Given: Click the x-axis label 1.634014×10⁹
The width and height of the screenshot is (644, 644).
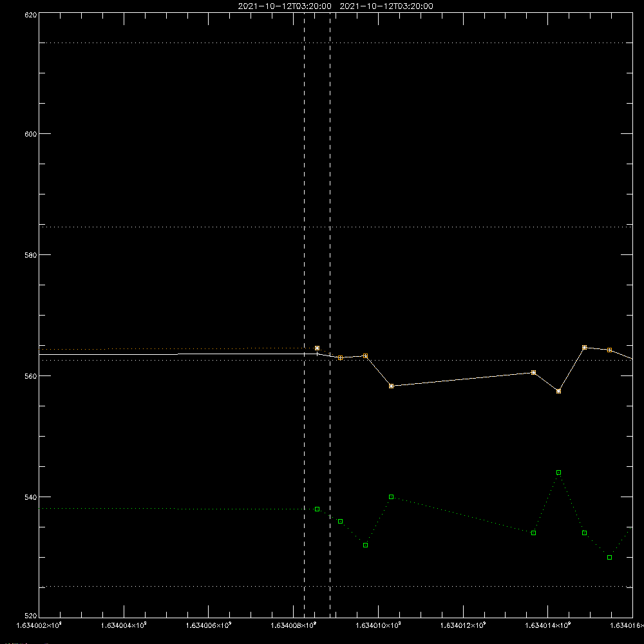Looking at the screenshot, I should pyautogui.click(x=548, y=625).
